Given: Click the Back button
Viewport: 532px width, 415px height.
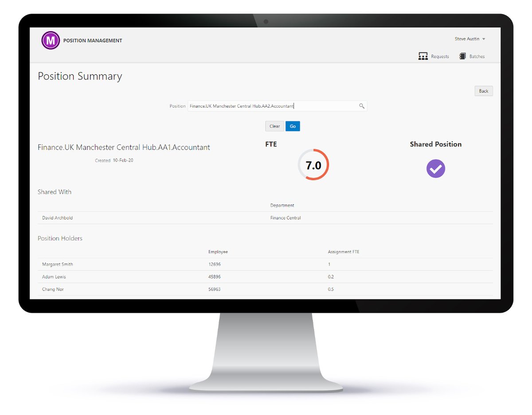Looking at the screenshot, I should pos(484,91).
